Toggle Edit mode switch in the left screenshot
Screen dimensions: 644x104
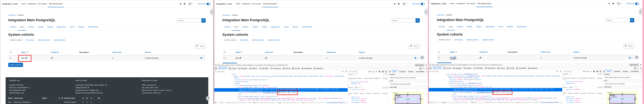(209, 4)
